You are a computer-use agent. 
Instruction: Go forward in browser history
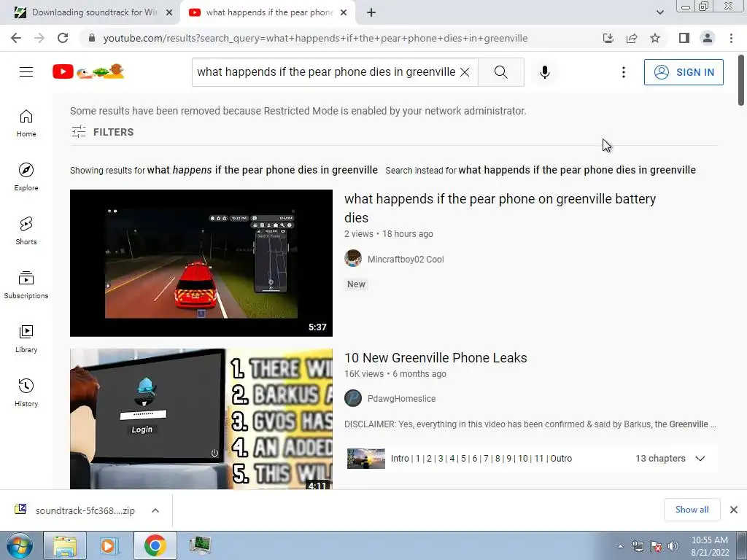click(x=39, y=38)
